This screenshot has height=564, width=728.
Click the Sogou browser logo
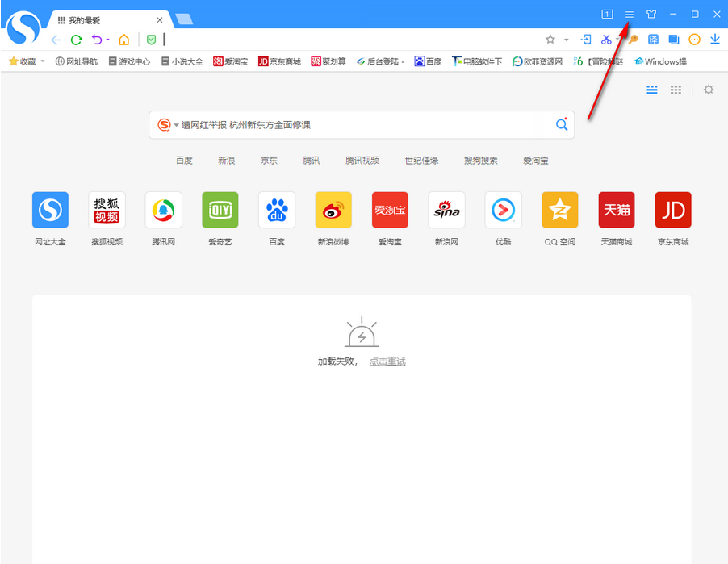23,28
